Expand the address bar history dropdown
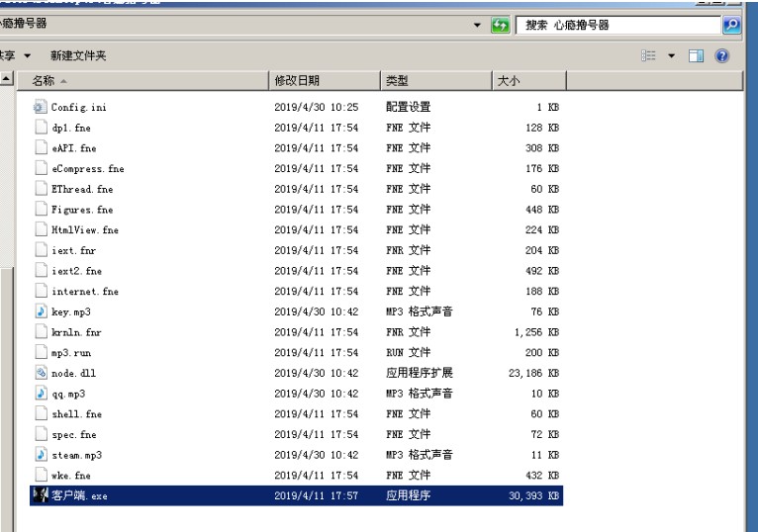Image resolution: width=758 pixels, height=532 pixels. pyautogui.click(x=477, y=25)
